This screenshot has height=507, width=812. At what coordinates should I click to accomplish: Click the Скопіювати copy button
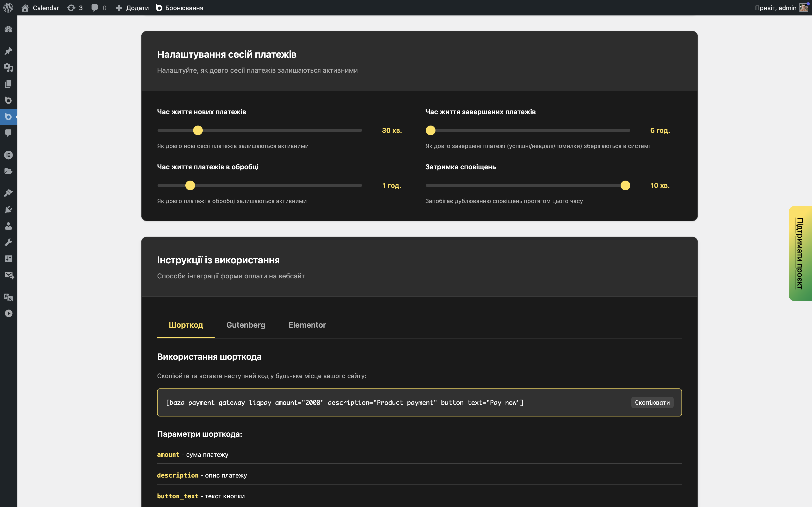652,402
